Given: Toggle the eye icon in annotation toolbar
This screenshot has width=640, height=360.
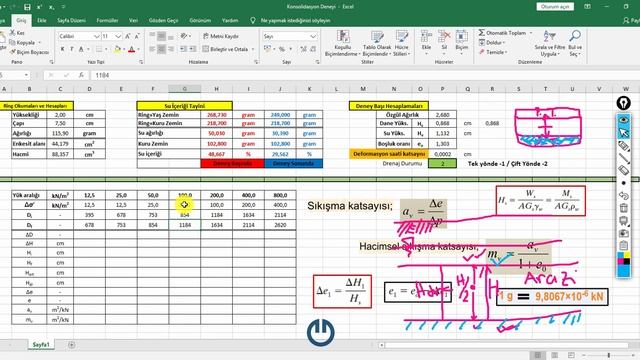Looking at the screenshot, I should pos(623,120).
